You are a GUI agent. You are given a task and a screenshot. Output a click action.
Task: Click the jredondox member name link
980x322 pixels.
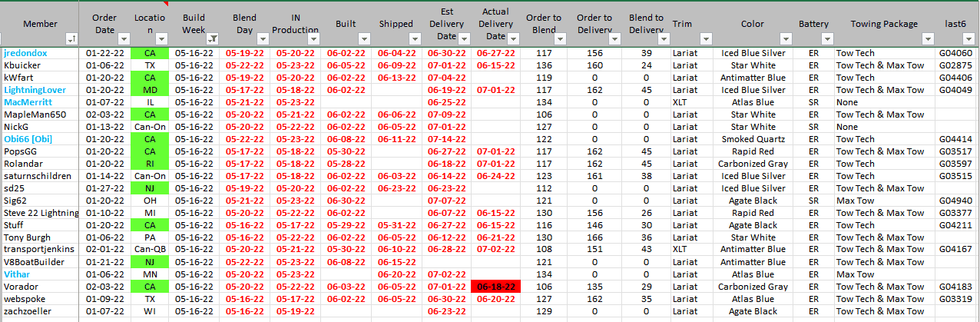(x=25, y=53)
